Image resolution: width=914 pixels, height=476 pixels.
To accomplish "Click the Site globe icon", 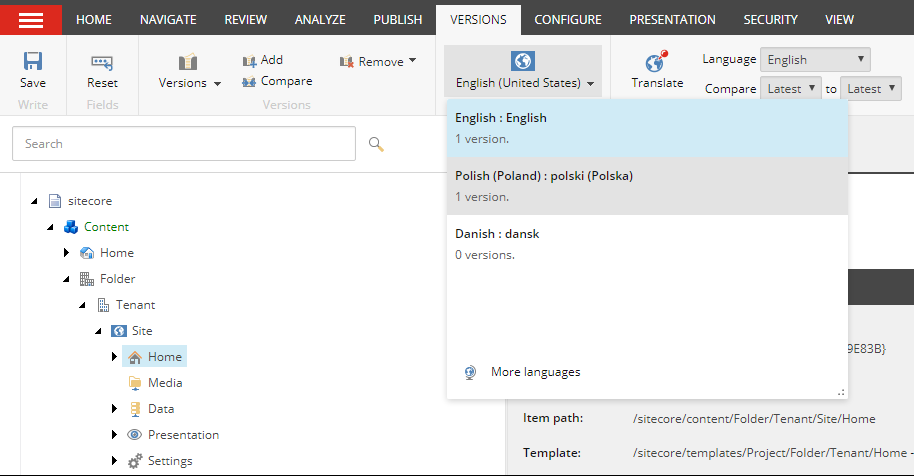I will click(119, 331).
